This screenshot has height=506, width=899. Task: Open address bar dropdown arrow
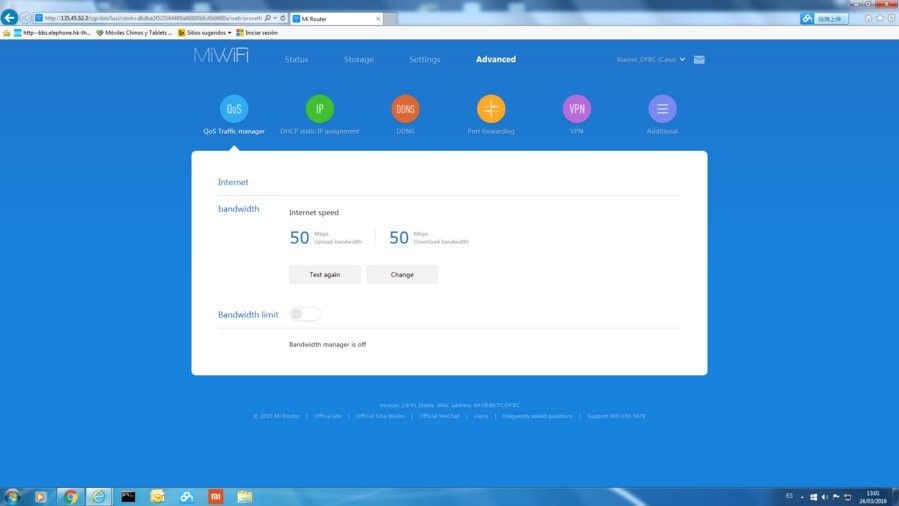point(275,18)
